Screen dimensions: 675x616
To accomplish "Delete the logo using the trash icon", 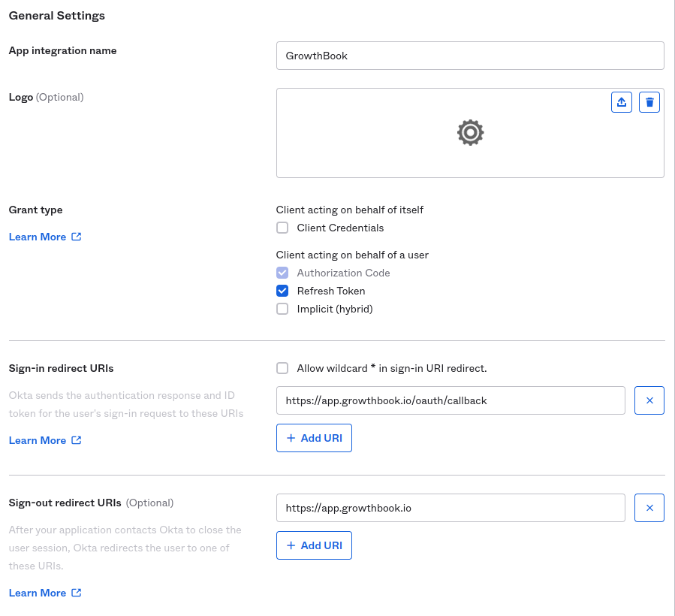I will [649, 102].
